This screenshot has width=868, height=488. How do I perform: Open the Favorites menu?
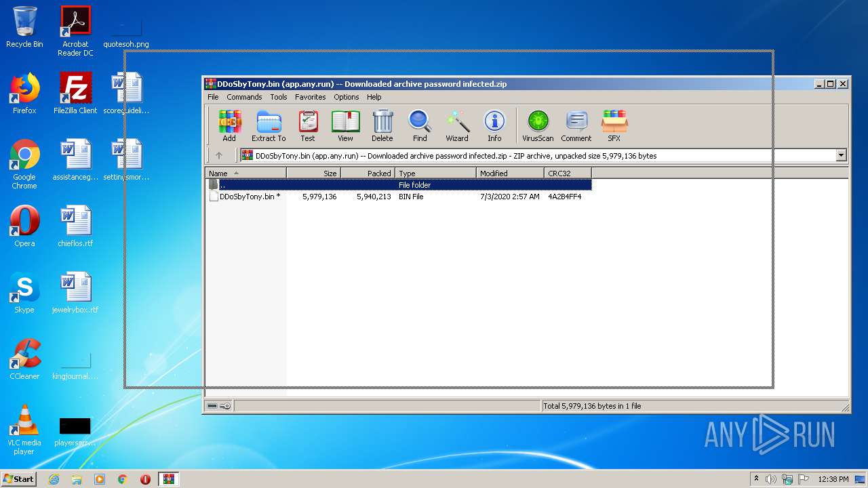point(310,97)
